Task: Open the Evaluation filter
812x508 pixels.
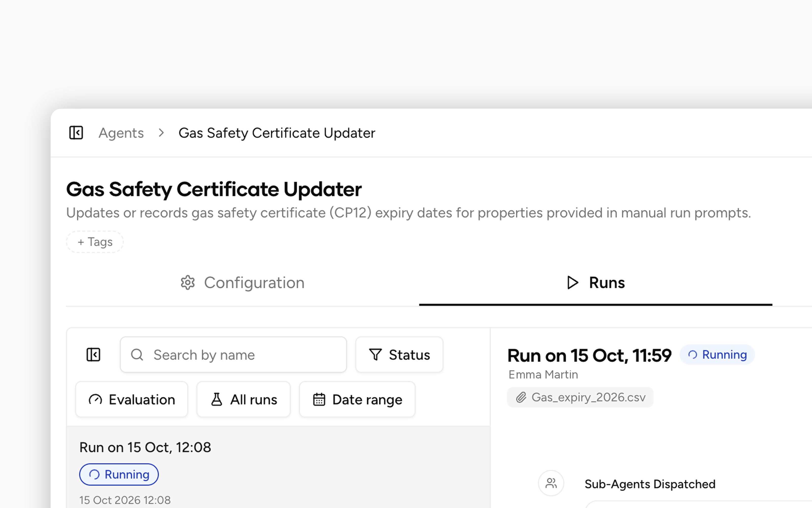Action: (131, 400)
